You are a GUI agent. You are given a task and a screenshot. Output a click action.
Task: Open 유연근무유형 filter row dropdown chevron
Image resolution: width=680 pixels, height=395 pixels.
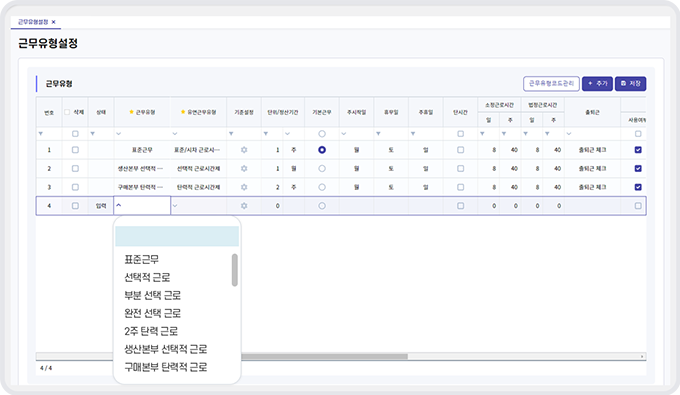tap(175, 134)
